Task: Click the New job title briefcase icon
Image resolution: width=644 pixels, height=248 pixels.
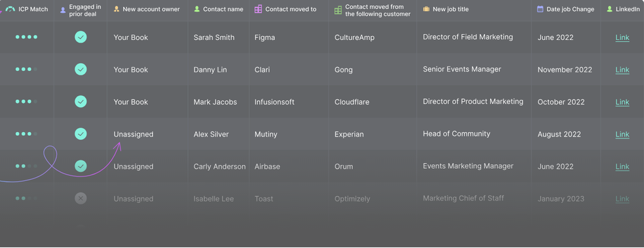Action: point(426,9)
